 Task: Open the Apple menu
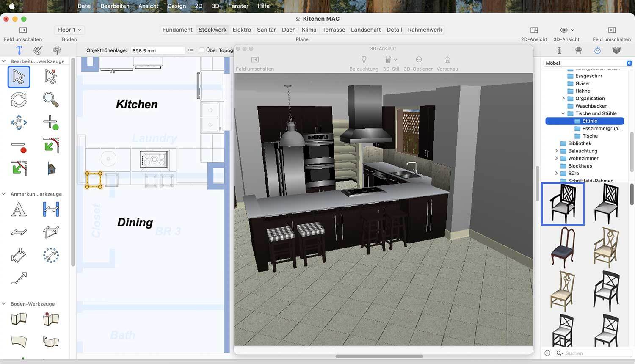point(11,6)
